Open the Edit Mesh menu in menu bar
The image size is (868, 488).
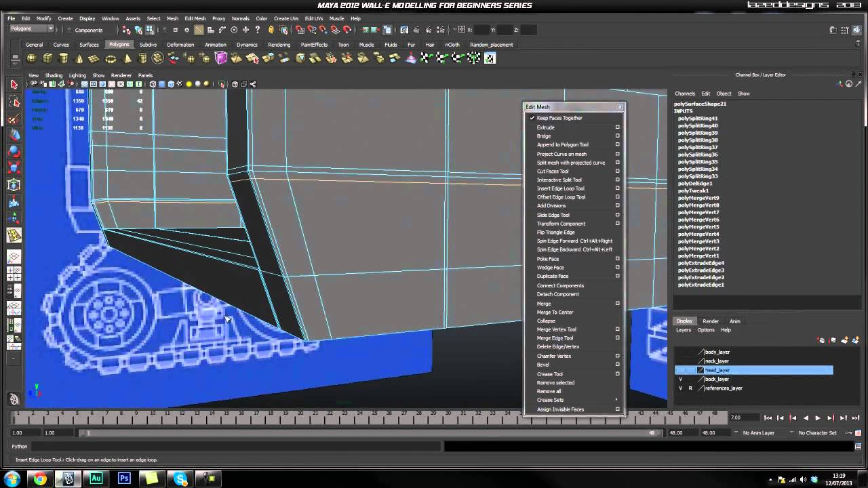[195, 18]
